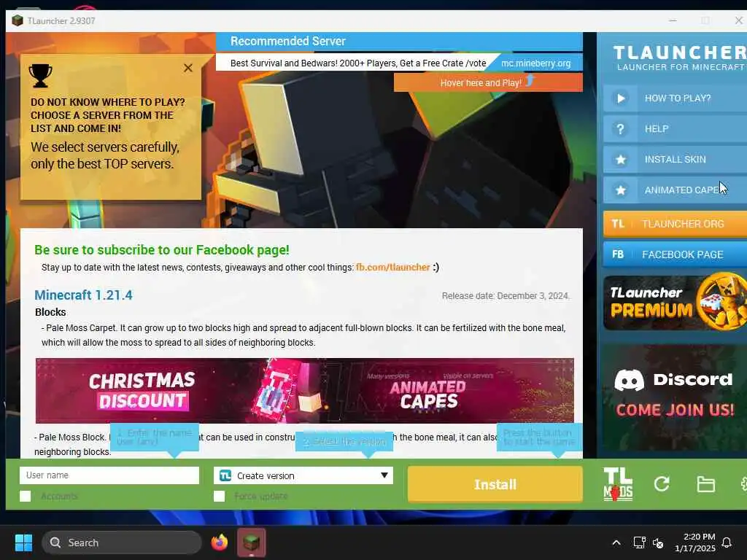Image resolution: width=747 pixels, height=560 pixels.
Task: Click the network tray icon
Action: coord(639,542)
